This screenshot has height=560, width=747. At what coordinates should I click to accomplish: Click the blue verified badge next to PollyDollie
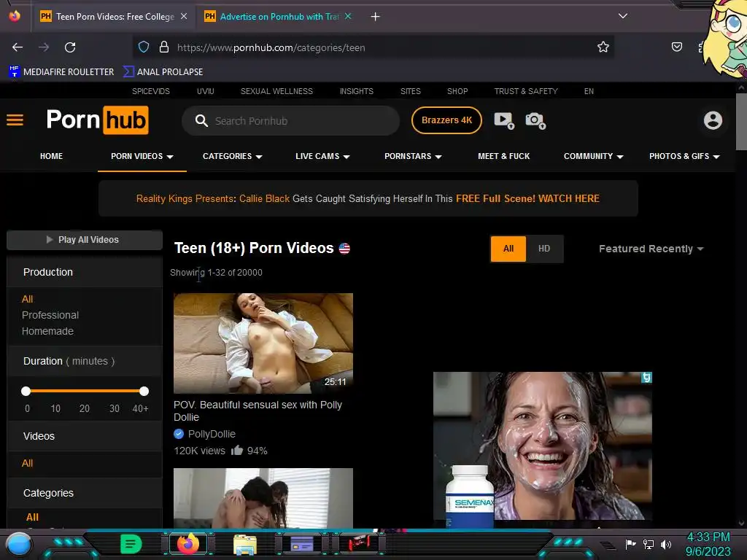(179, 434)
